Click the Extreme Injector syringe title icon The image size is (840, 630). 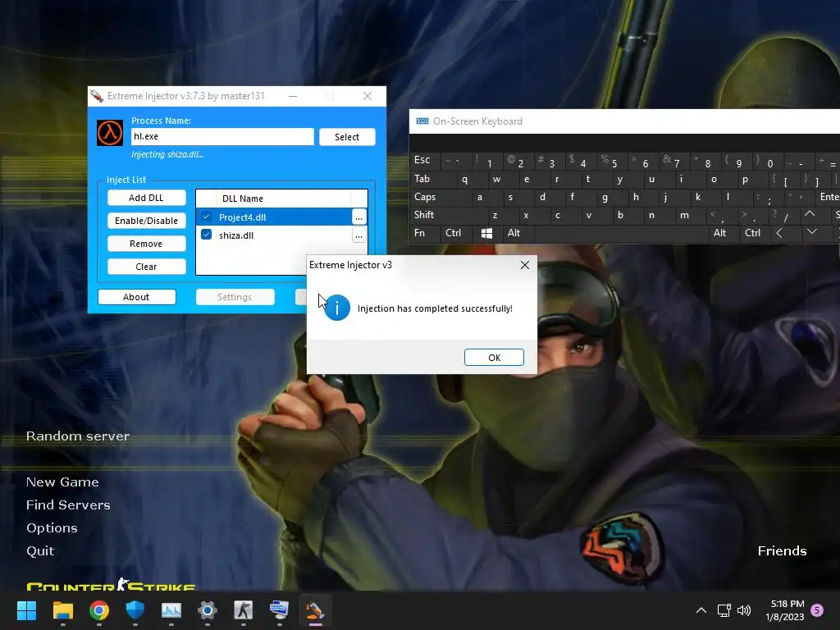tap(97, 96)
